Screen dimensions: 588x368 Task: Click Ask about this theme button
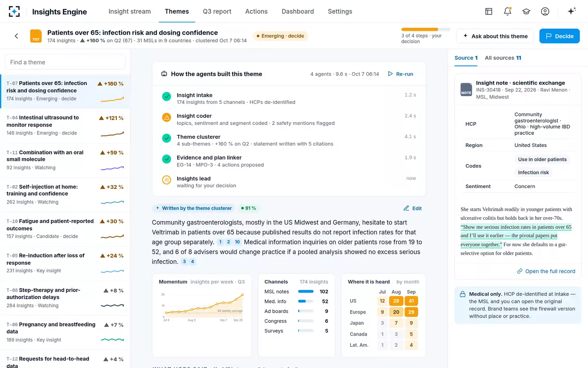click(495, 36)
